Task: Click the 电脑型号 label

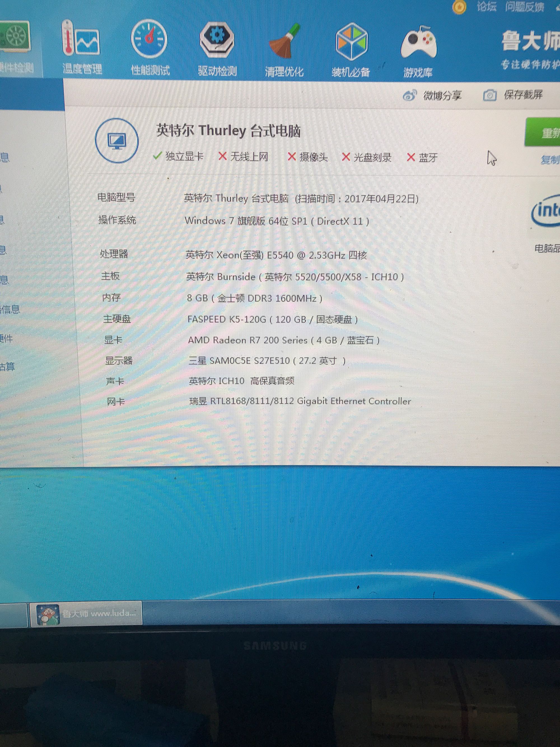Action: (116, 197)
